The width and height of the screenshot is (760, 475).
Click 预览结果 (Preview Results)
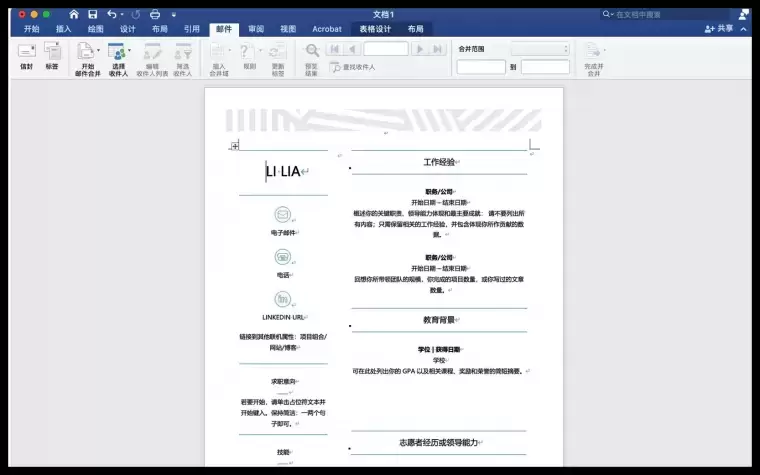coord(312,59)
